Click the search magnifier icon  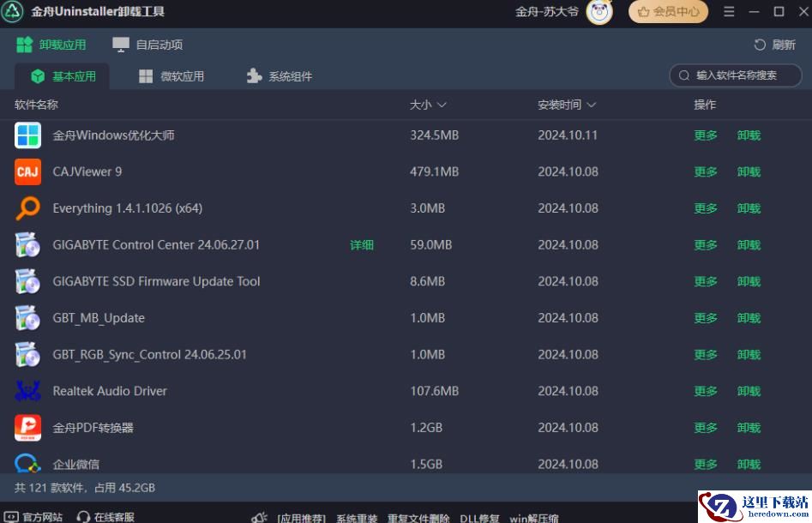click(684, 75)
